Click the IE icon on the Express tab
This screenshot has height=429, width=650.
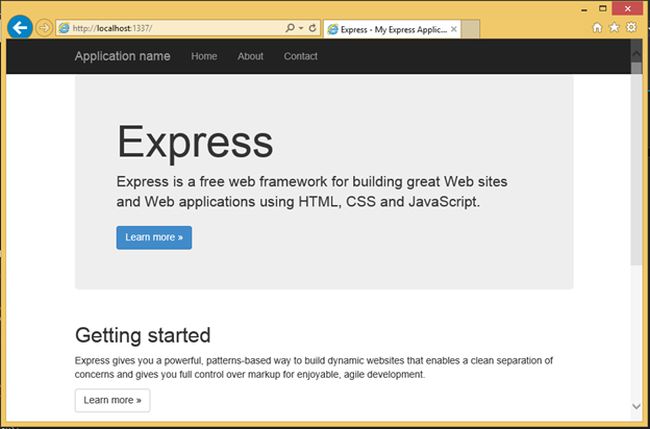332,29
